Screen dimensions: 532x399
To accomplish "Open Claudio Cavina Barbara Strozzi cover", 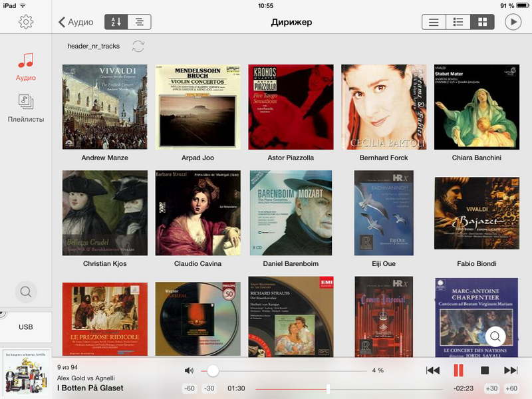I will (198, 213).
